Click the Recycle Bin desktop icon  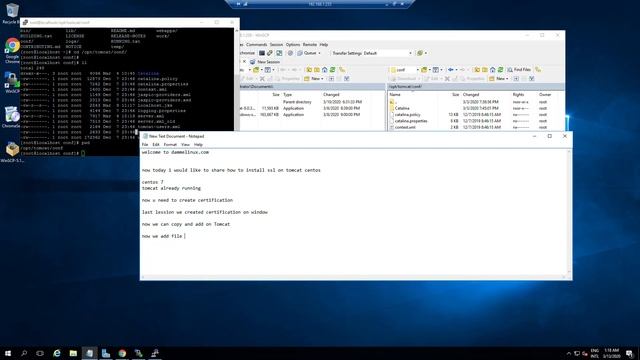(11, 13)
